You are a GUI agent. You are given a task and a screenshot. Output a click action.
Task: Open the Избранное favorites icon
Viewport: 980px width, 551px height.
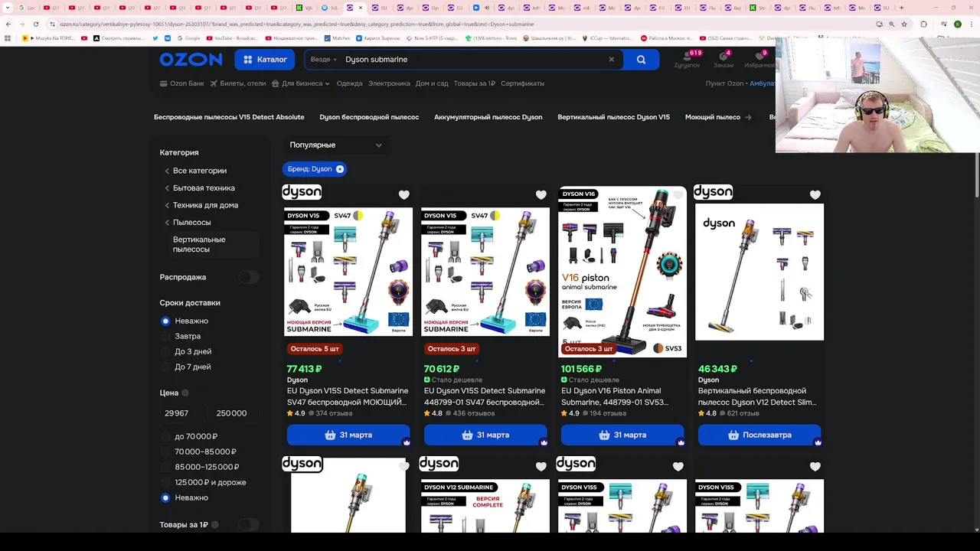tap(759, 60)
